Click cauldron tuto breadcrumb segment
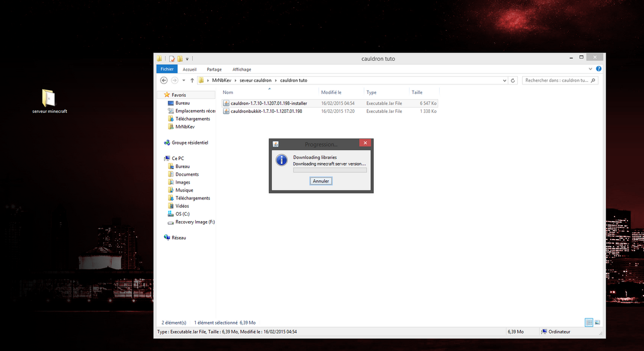Screen dimensions: 644x351 (293, 80)
